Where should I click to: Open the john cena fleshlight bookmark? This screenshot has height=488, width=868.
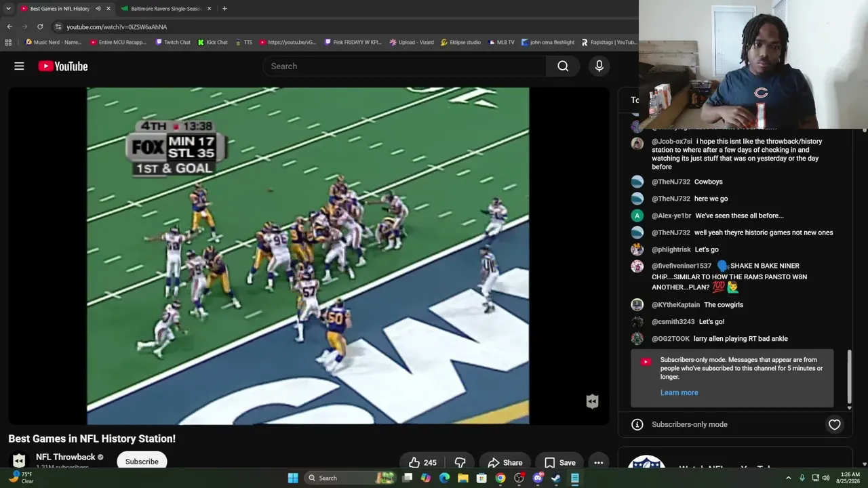548,42
